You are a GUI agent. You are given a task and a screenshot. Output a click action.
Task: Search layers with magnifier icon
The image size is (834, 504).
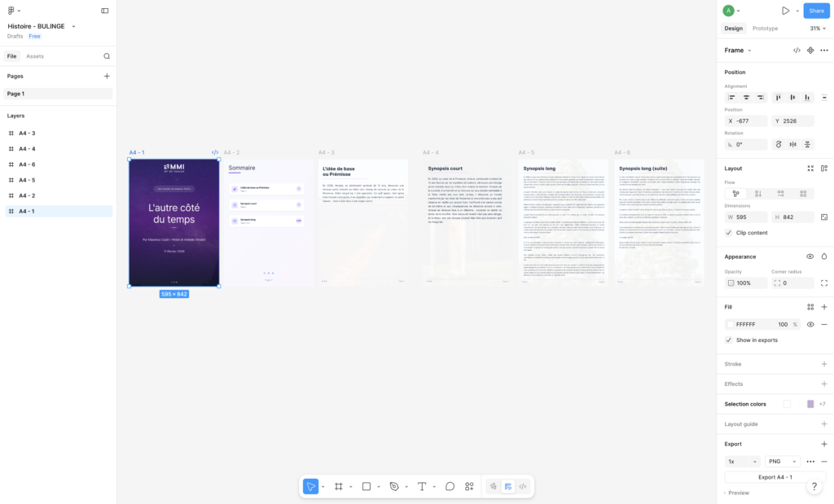point(107,56)
